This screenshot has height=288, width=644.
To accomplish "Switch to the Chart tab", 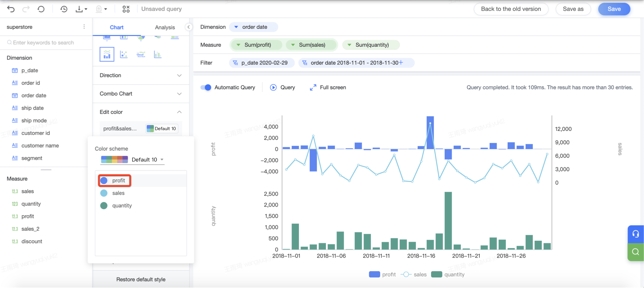I will point(117,27).
